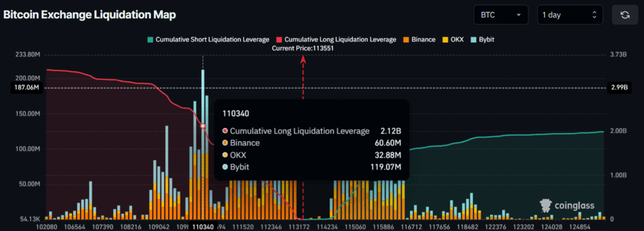Screen dimensions: 644x231
Task: Toggle the Binance legend series
Action: [419, 40]
